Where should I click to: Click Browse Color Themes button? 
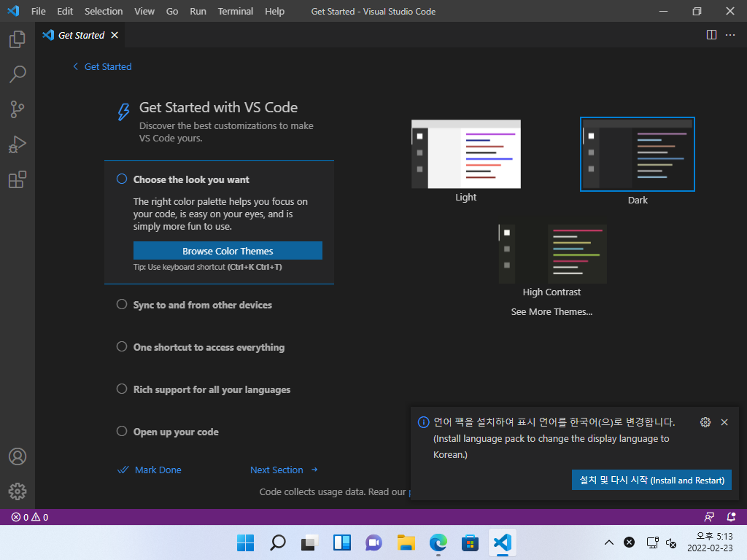click(228, 251)
